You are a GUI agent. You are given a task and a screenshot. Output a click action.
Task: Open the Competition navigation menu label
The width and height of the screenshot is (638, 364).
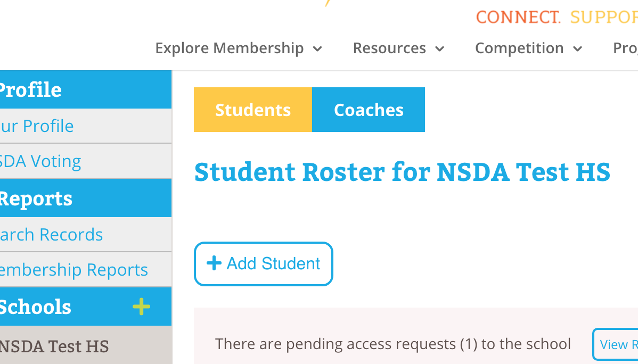coord(519,48)
